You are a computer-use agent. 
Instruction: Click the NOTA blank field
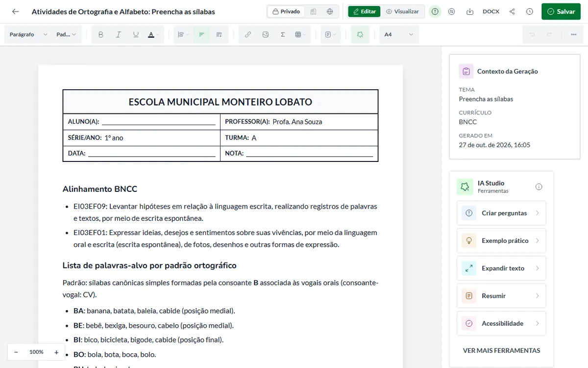[x=310, y=154]
